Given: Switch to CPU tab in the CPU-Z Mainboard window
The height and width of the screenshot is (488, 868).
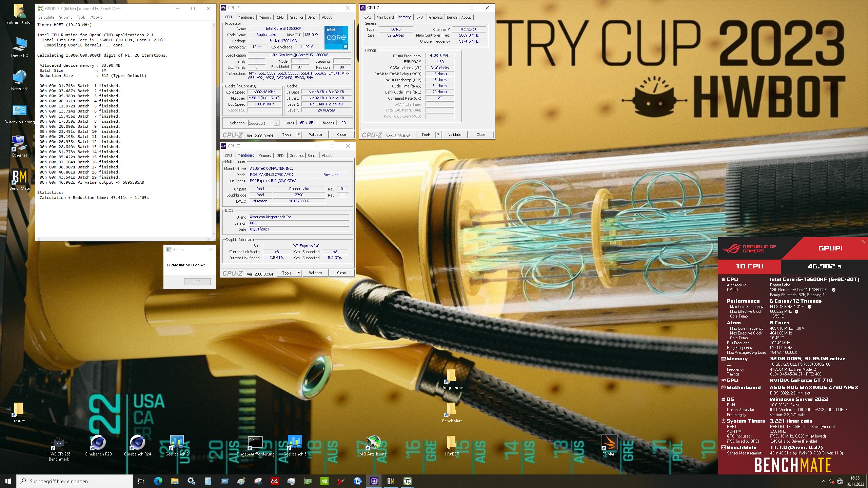Looking at the screenshot, I should pos(229,156).
